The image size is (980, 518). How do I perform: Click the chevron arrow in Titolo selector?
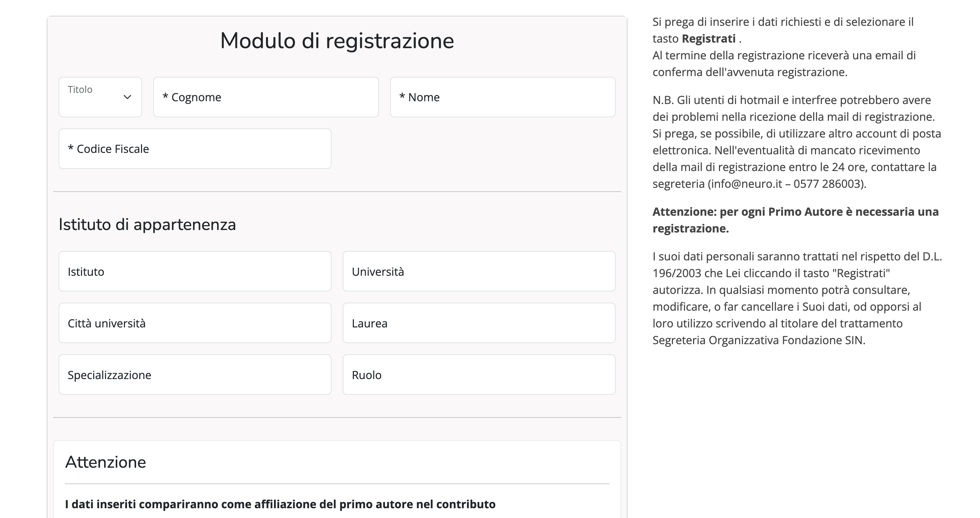(x=127, y=97)
